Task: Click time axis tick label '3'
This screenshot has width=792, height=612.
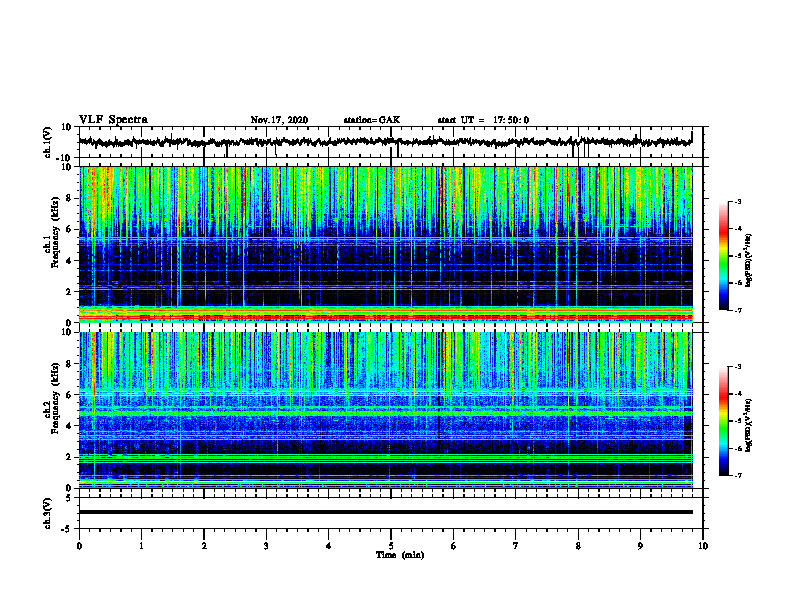Action: coord(266,546)
